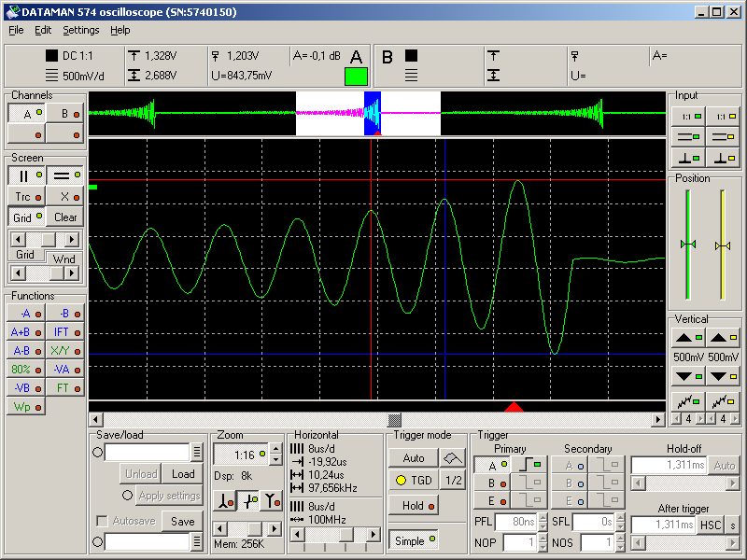
Task: Open the Settings menu
Action: [81, 30]
